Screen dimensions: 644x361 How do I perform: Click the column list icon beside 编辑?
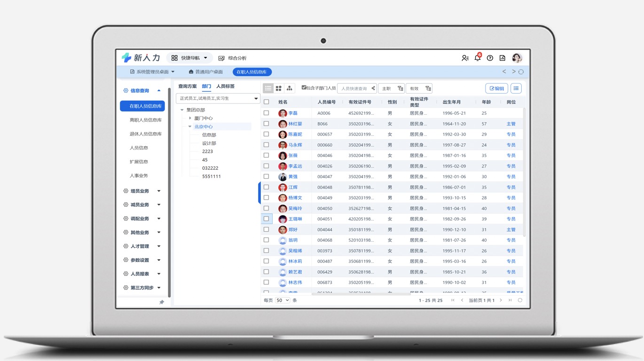tap(516, 88)
